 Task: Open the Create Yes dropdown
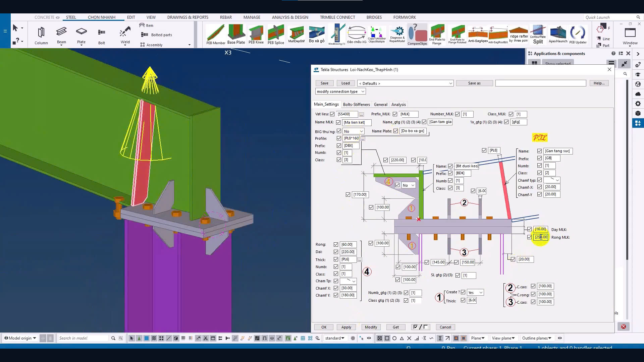pyautogui.click(x=475, y=293)
